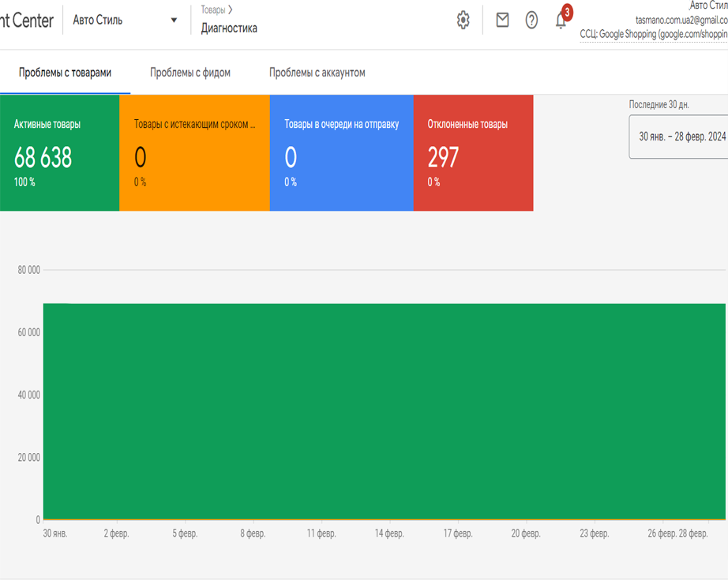Select the orange Товары с истекающим сроком card
Screen dimensions: 728x584
194,153
